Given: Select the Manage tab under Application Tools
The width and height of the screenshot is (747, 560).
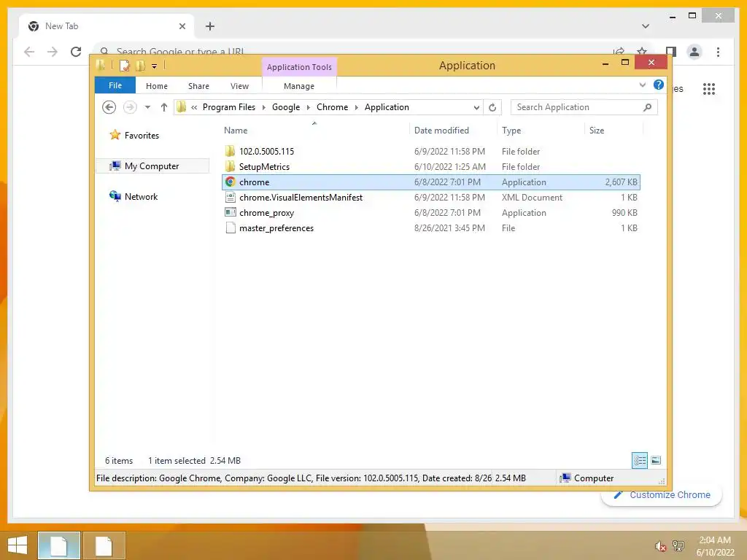Looking at the screenshot, I should [x=298, y=86].
